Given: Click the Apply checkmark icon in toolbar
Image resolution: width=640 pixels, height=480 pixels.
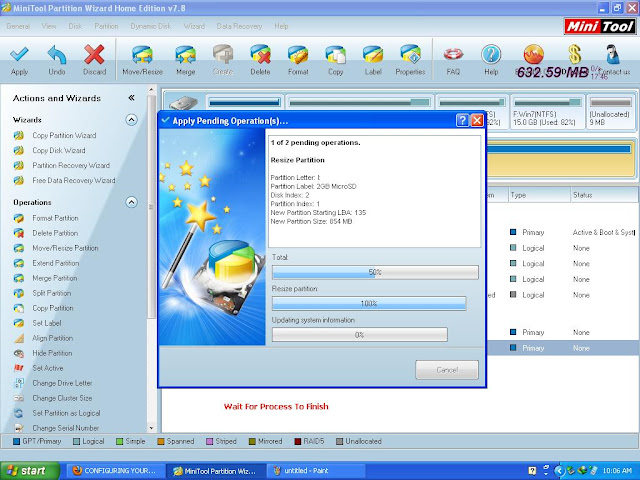Looking at the screenshot, I should pyautogui.click(x=19, y=54).
